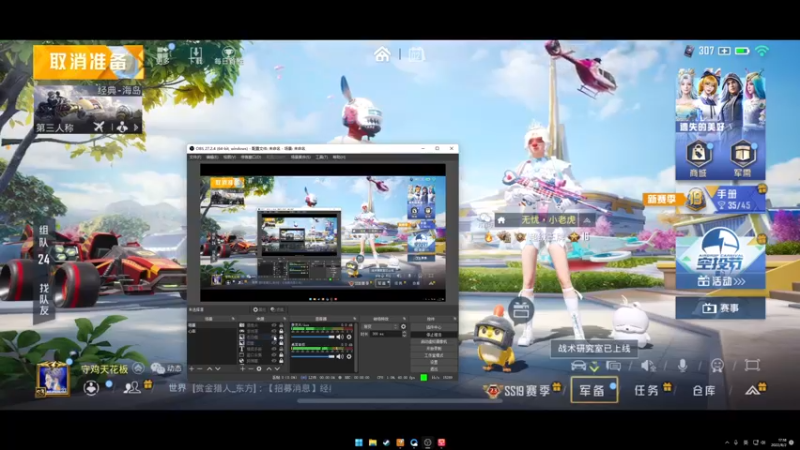Click the round download icon beside the avatar

click(91, 388)
